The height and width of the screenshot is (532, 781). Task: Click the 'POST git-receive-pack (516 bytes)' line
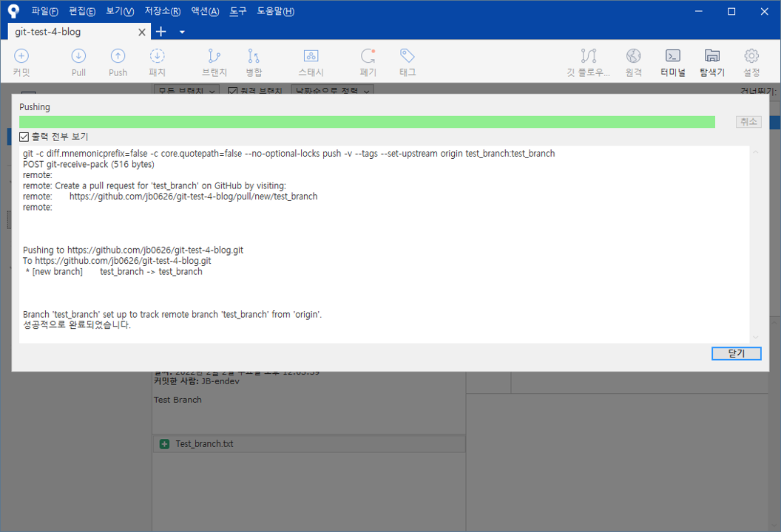click(89, 164)
